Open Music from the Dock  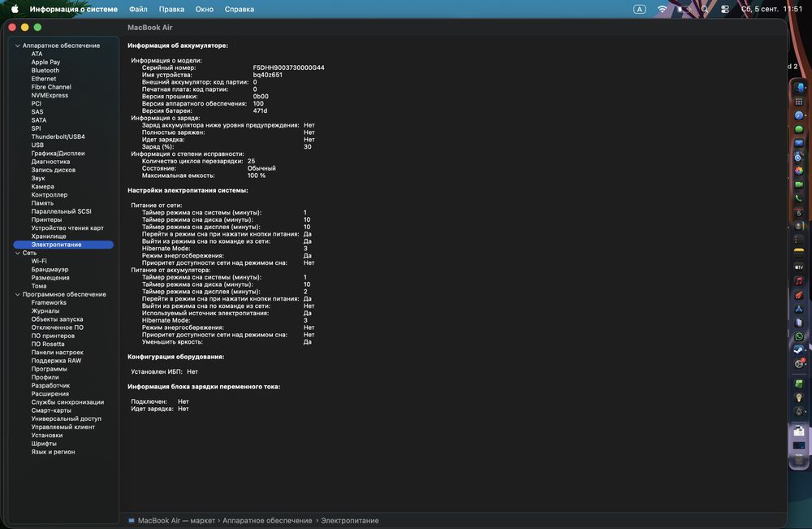tap(799, 281)
